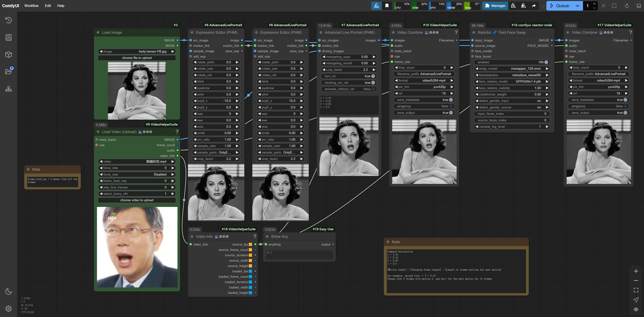This screenshot has height=317, width=644.
Task: Click the unload models vacuum icon
Action: tap(513, 6)
